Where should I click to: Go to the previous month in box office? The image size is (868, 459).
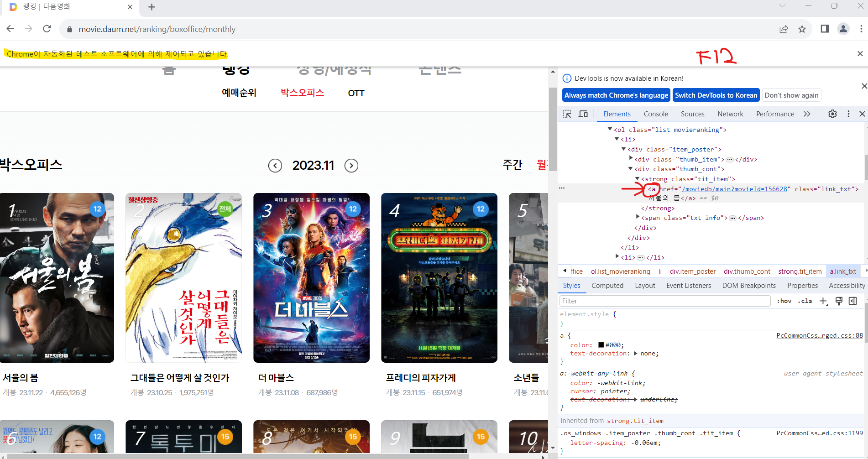(275, 166)
